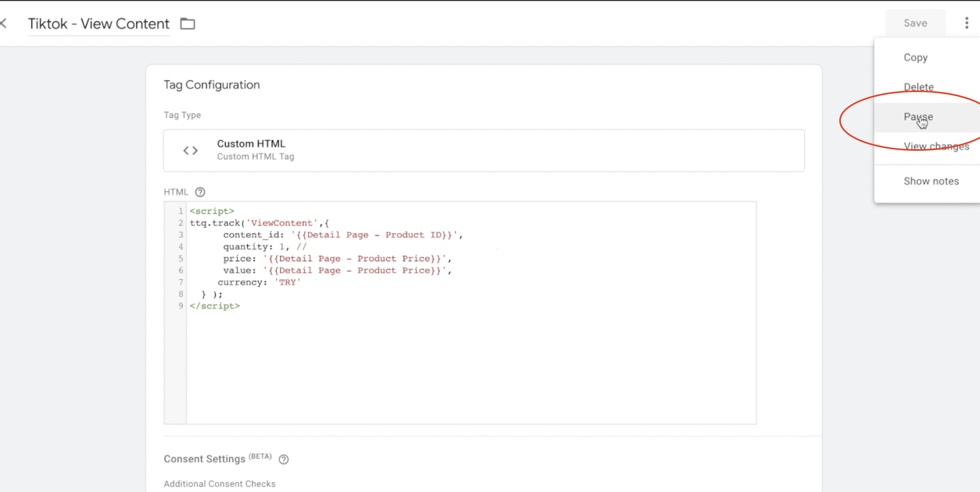Image resolution: width=980 pixels, height=492 pixels.
Task: Click the Custom HTML code brackets icon
Action: (191, 150)
